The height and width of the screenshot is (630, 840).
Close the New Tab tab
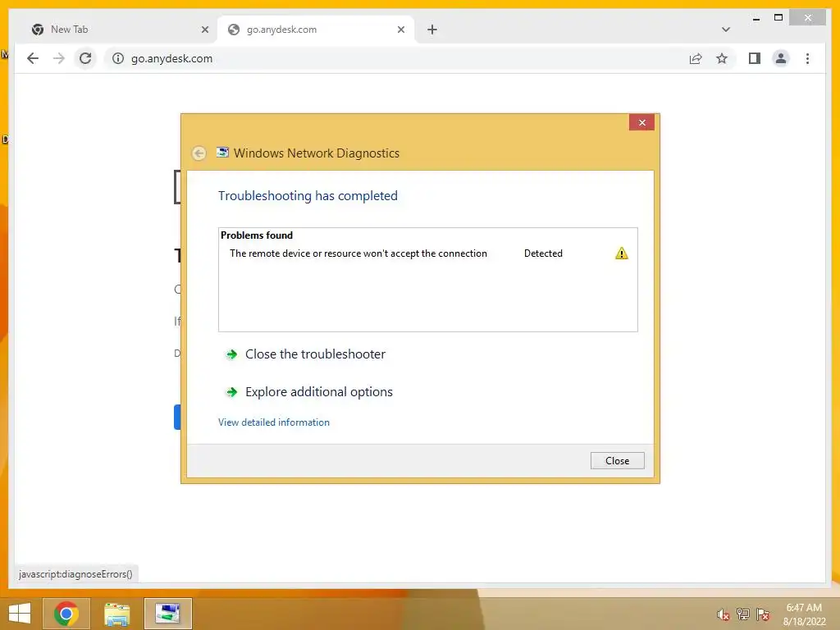(x=204, y=30)
